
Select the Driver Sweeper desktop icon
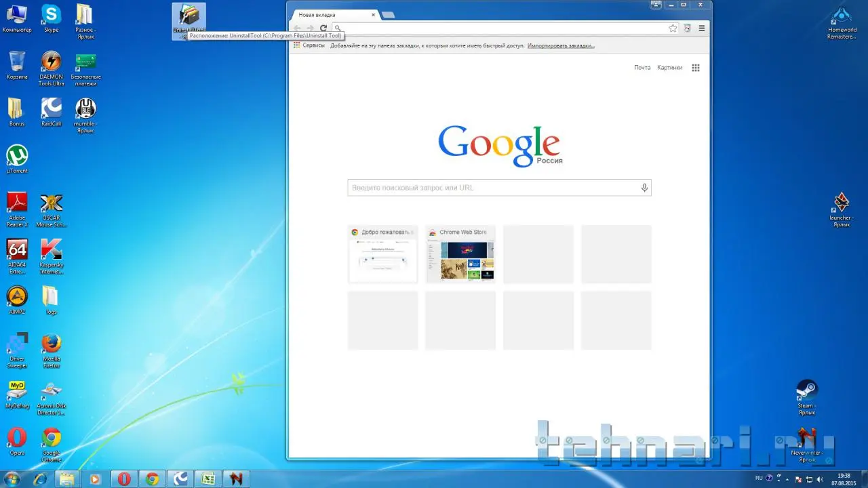click(17, 350)
